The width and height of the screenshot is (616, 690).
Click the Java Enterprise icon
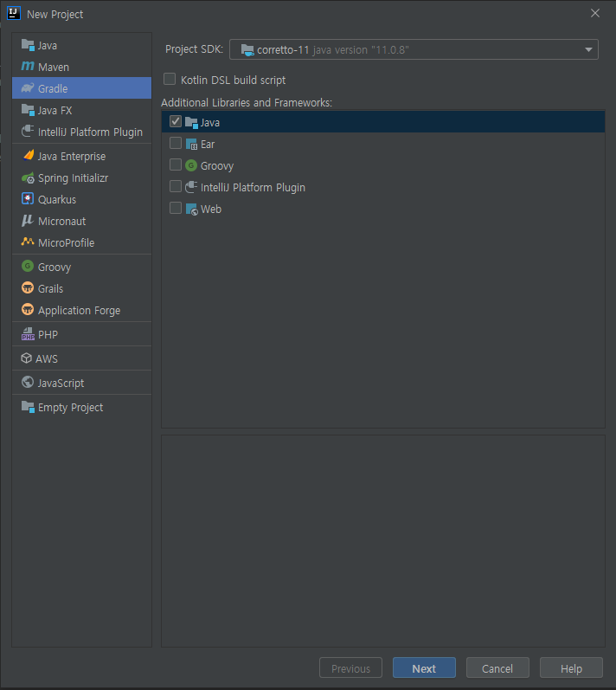click(28, 155)
